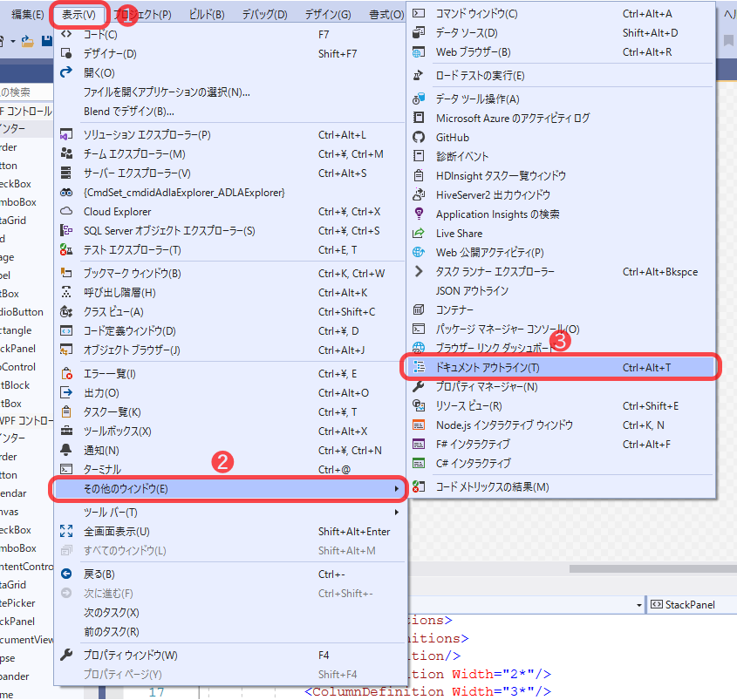Screen dimensions: 737x700
Task: Click the Solution Explorer icon in the menu
Action: (x=66, y=135)
